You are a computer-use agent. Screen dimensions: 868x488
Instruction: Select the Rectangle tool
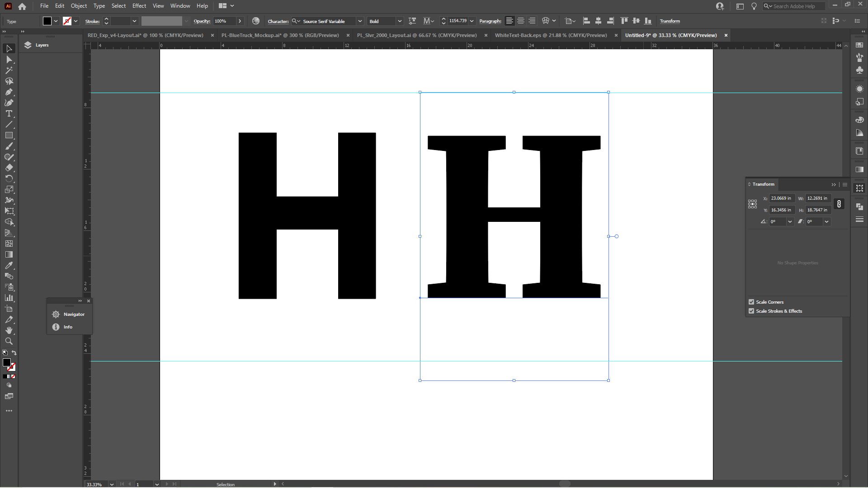(x=9, y=136)
